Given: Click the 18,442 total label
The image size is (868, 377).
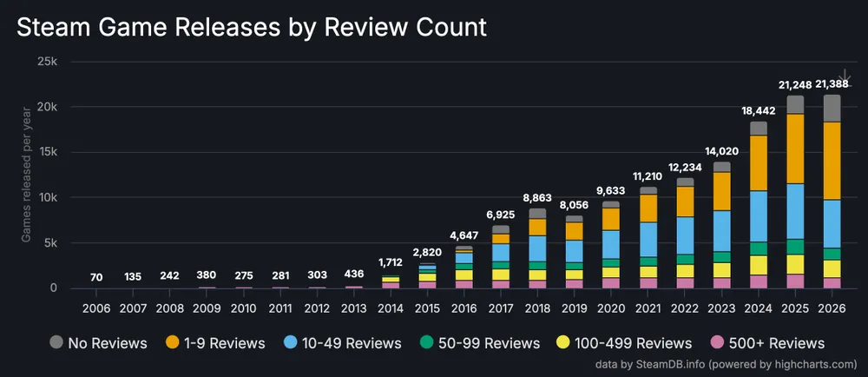Looking at the screenshot, I should (759, 111).
